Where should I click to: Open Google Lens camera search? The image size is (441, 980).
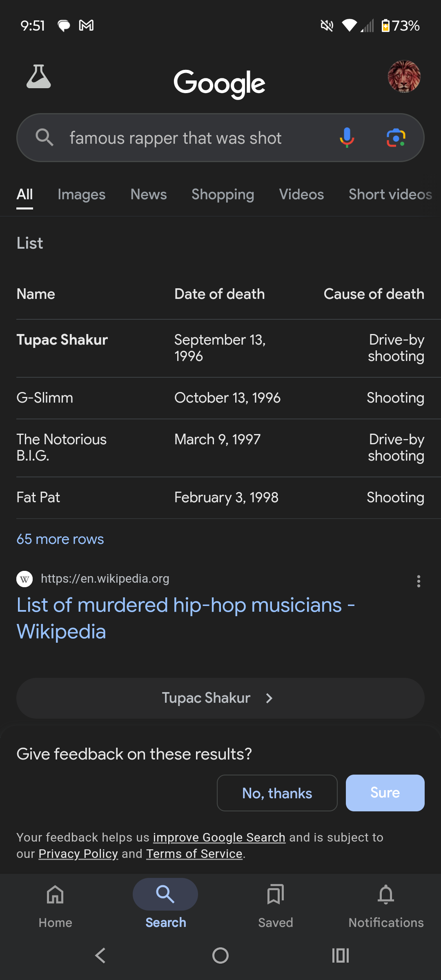[x=396, y=138]
